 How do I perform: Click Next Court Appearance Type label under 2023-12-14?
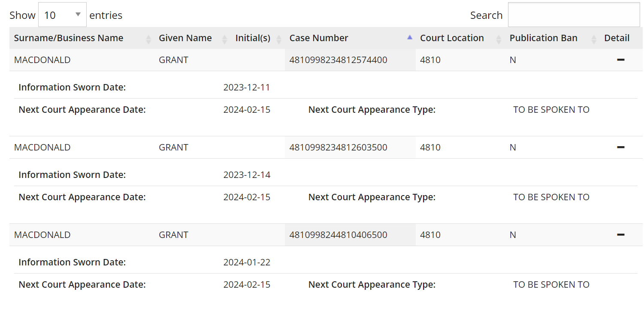[x=372, y=197]
